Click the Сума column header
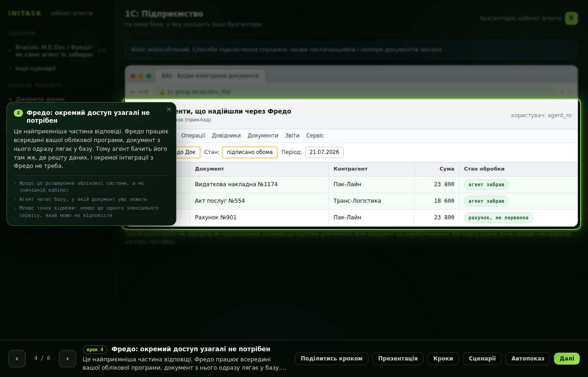Screen dimensions: 588x377 coord(437,169)
